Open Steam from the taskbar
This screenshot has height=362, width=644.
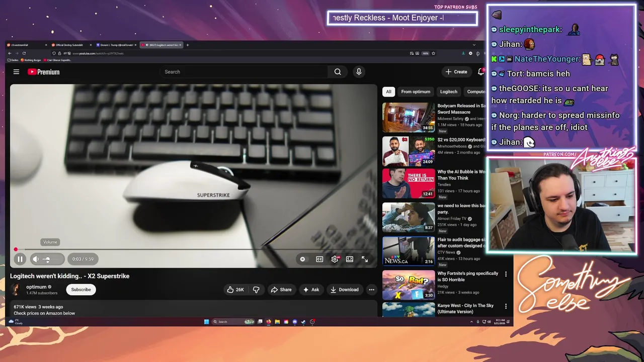click(303, 322)
